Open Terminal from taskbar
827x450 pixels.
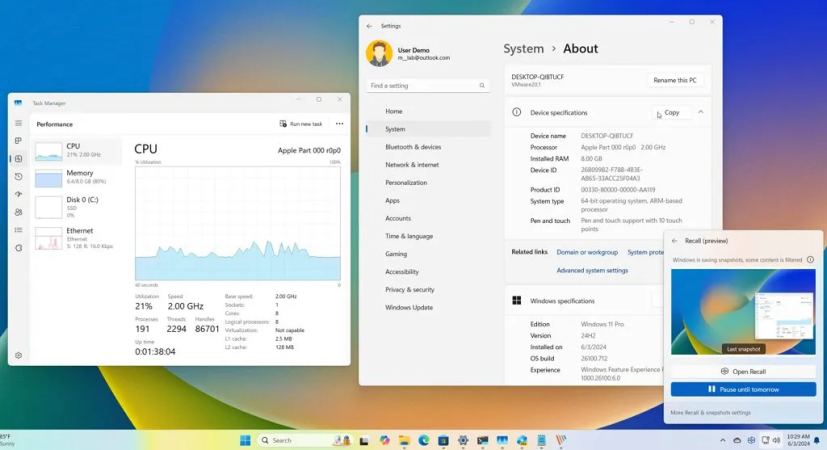(483, 441)
